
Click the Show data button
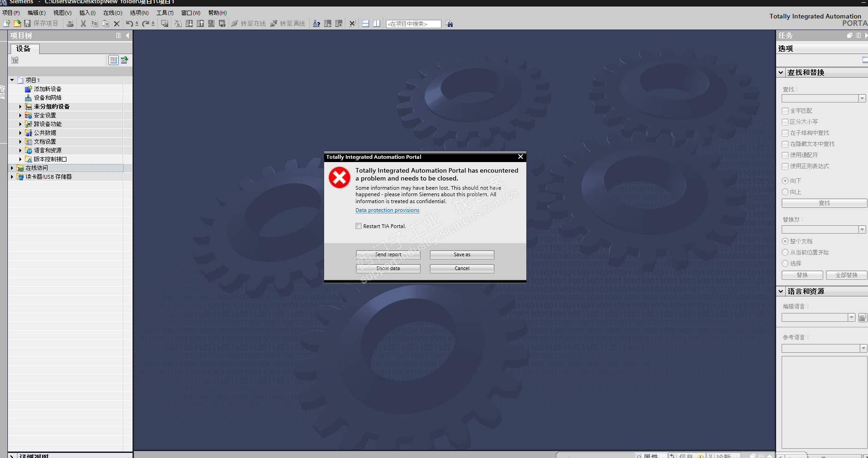pos(388,269)
